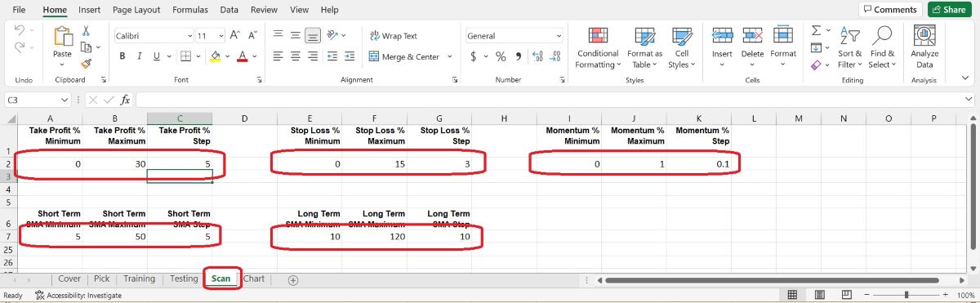The width and height of the screenshot is (980, 303).
Task: Click the Insert Function fx icon
Action: (126, 100)
